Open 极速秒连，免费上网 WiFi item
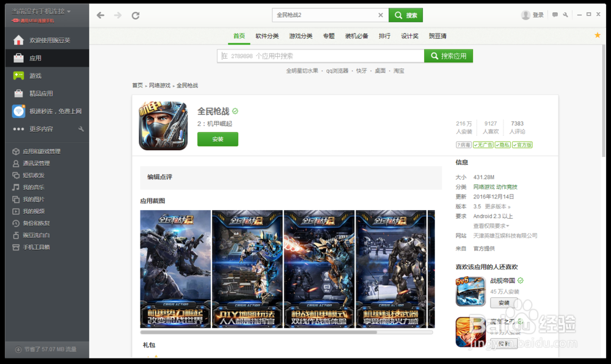Screen dimensions: 611x364 click(x=47, y=111)
